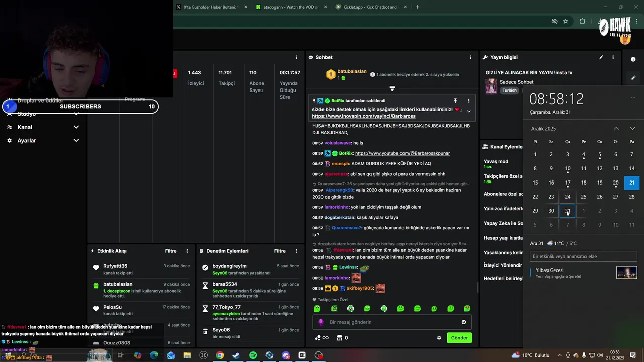Click Rufyattt35 in the activity feed

click(115, 266)
